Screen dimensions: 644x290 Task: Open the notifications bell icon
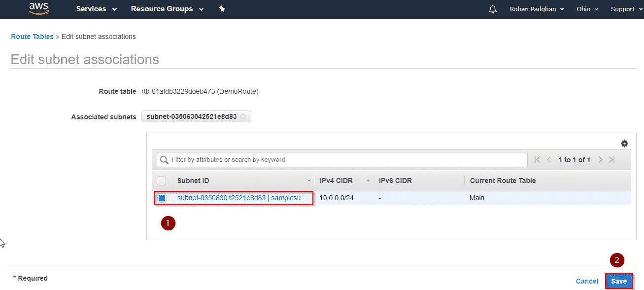click(492, 9)
